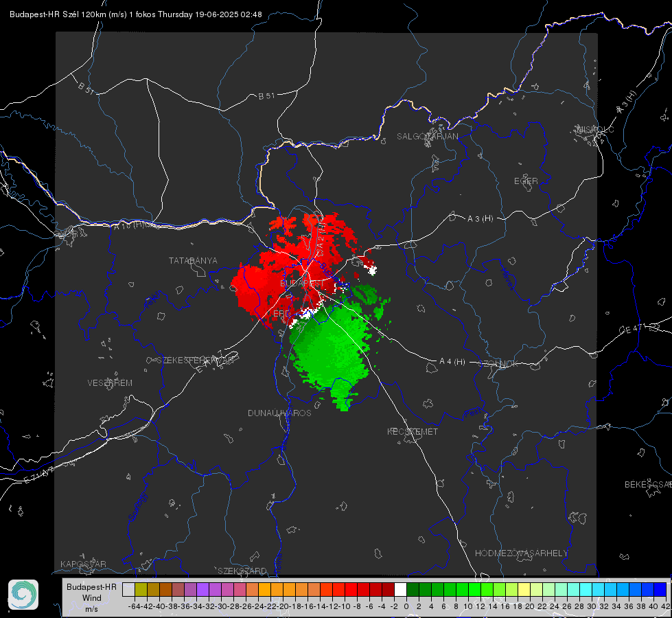The image size is (672, 618).
Task: Pick the bright purple swatch above -34
Action: pos(202,589)
